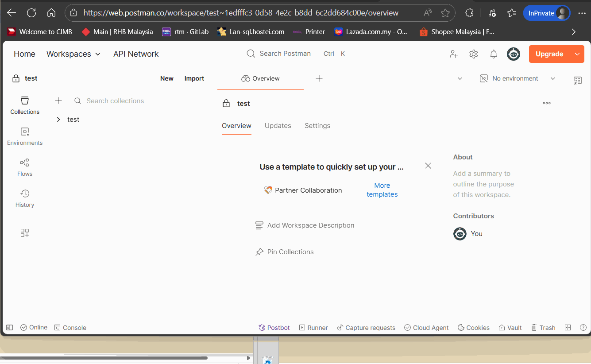Open notifications bell icon
Image resolution: width=591 pixels, height=364 pixels.
494,54
